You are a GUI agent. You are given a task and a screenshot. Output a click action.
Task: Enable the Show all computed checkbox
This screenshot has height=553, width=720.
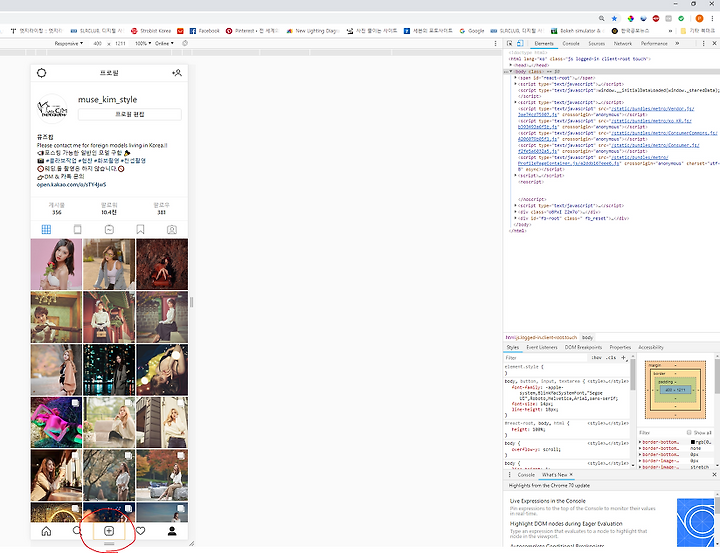(x=689, y=433)
